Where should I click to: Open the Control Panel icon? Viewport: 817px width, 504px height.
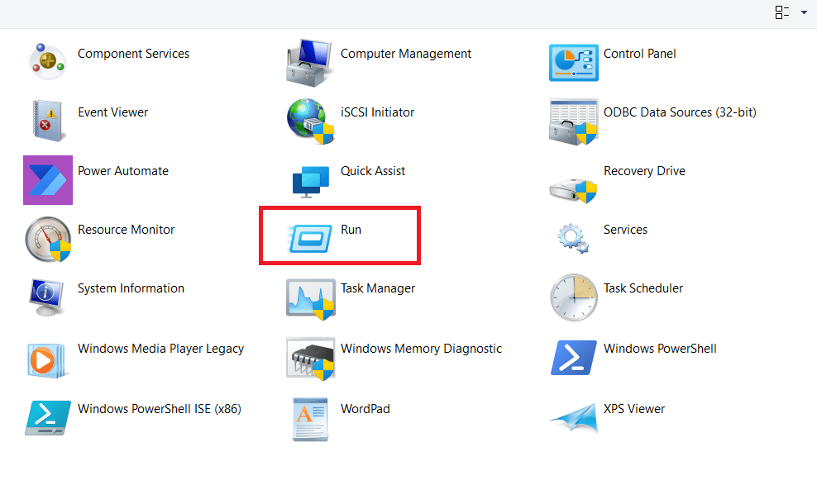[x=573, y=63]
